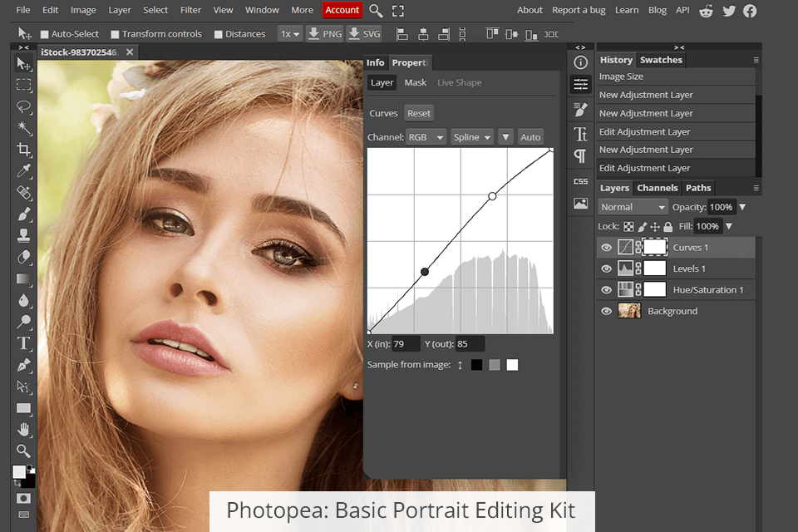798x532 pixels.
Task: Open the Report a bug link
Action: click(579, 10)
